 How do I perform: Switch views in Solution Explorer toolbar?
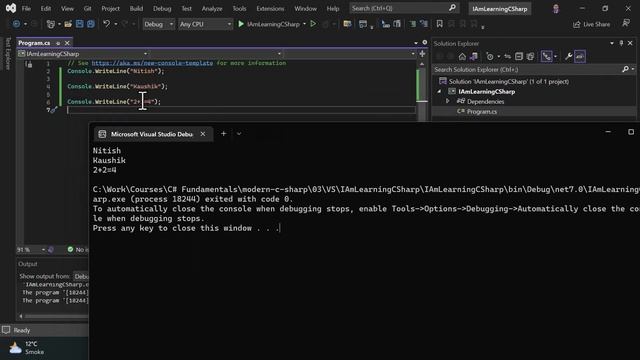coord(474,57)
